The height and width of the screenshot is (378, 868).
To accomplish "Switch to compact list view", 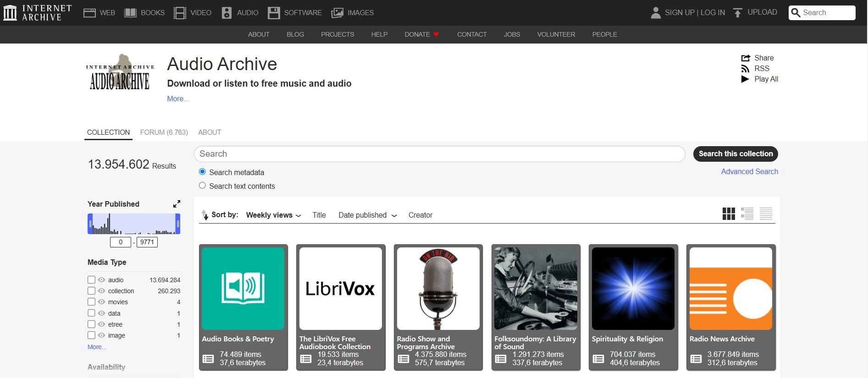I will pyautogui.click(x=766, y=214).
